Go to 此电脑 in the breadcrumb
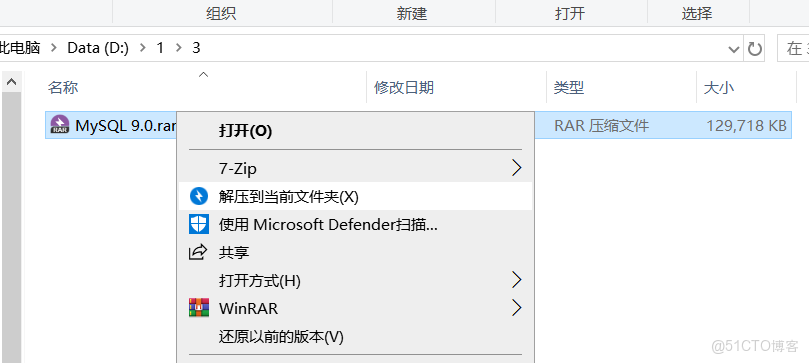This screenshot has width=809, height=363. (20, 48)
